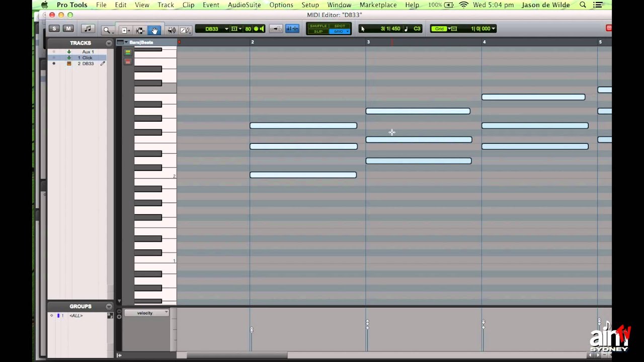
Task: Select the <ALL> group
Action: [x=76, y=316]
